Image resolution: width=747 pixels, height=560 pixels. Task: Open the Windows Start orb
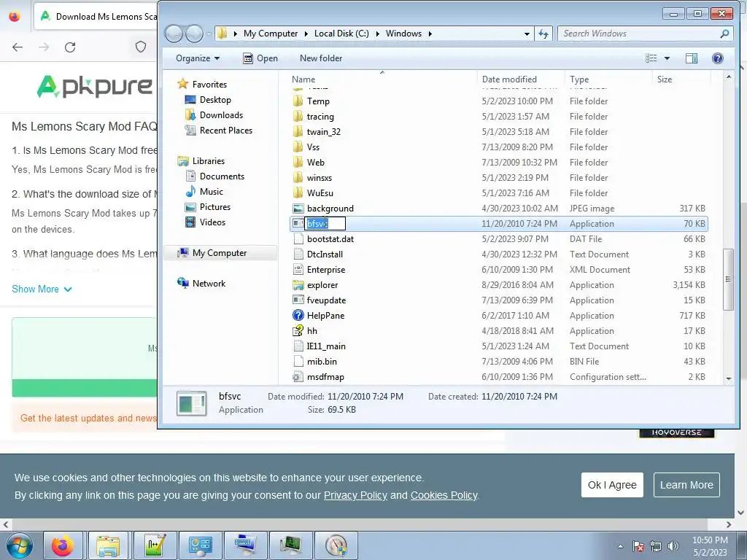tap(20, 545)
